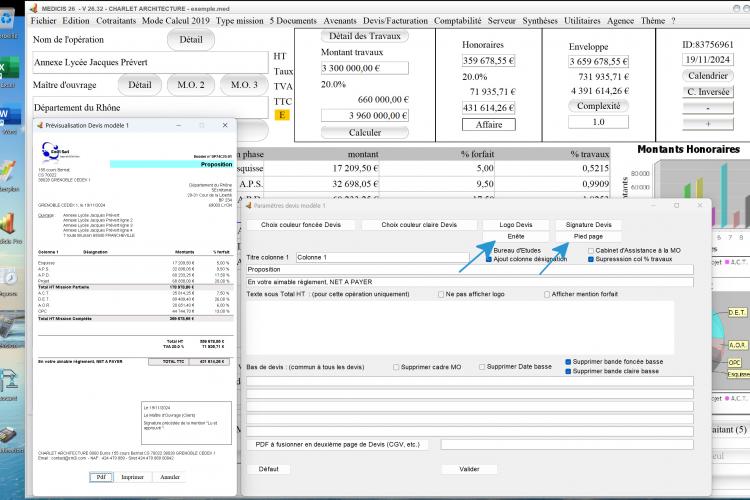Open the Serveur menu
The image size is (750, 500).
coord(501,21)
